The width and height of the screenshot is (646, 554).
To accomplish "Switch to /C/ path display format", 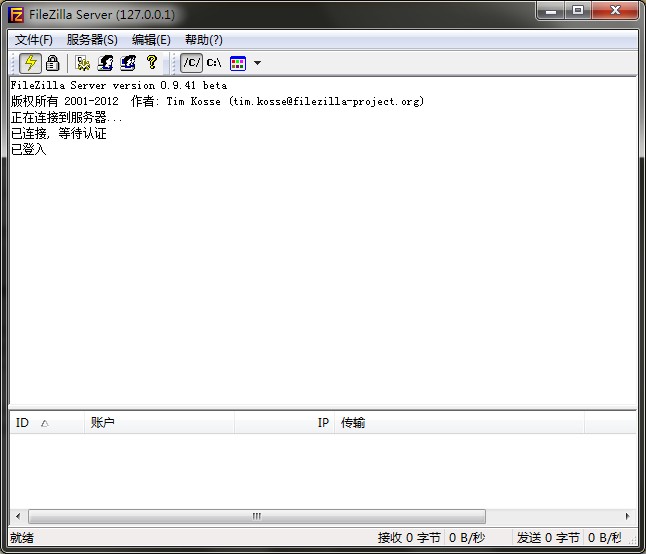I will click(191, 63).
